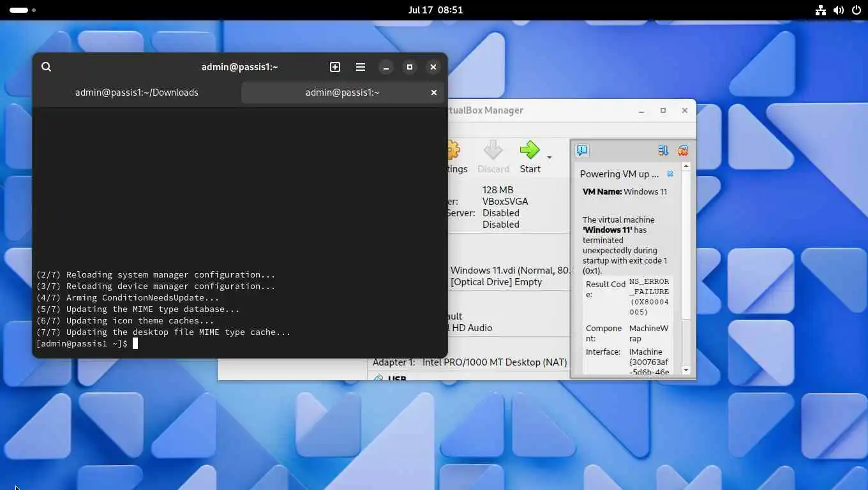
Task: Click the Discard toolbar button in VirtualBox
Action: [x=493, y=157]
